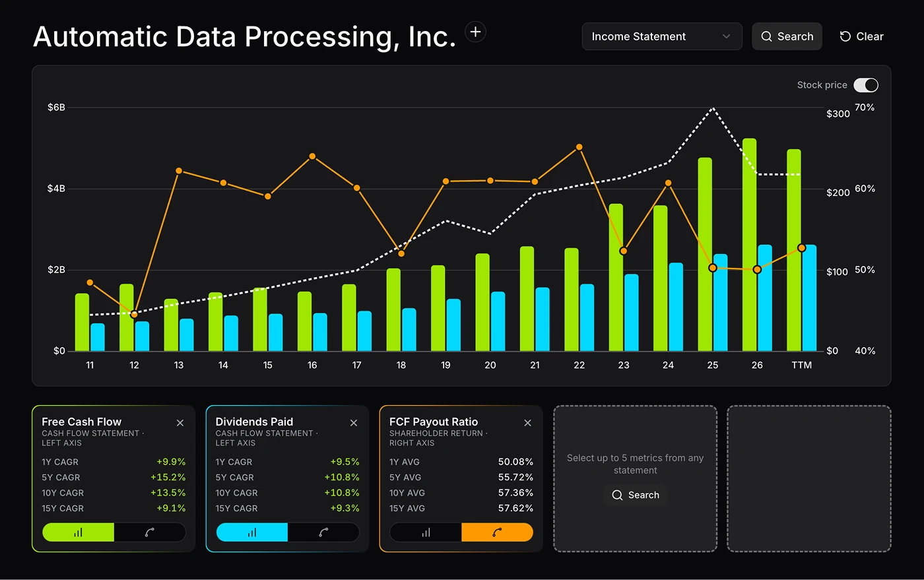Image resolution: width=924 pixels, height=580 pixels.
Task: Remove the Free Cash Flow metric card
Action: 180,423
